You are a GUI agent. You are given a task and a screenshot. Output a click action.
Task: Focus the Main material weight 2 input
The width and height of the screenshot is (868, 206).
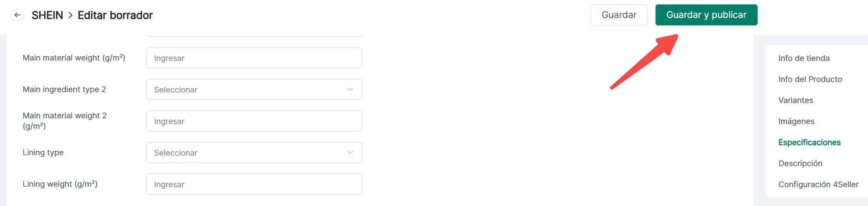click(x=254, y=121)
